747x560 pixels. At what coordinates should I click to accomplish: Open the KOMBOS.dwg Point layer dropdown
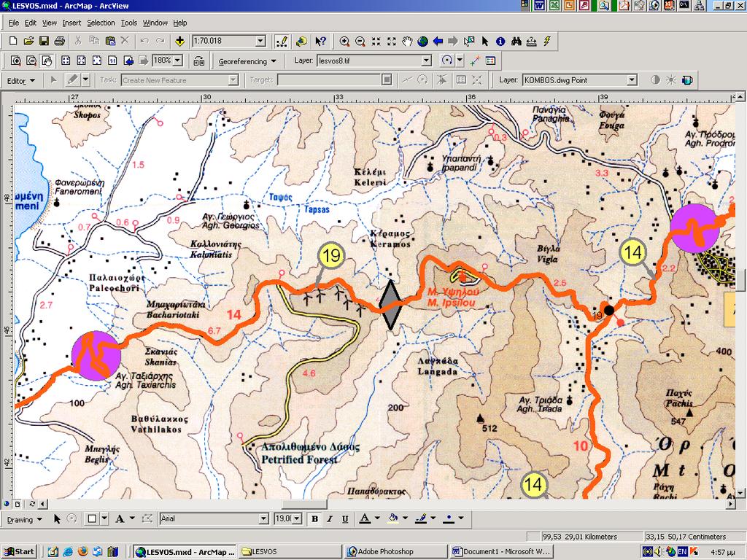(632, 80)
